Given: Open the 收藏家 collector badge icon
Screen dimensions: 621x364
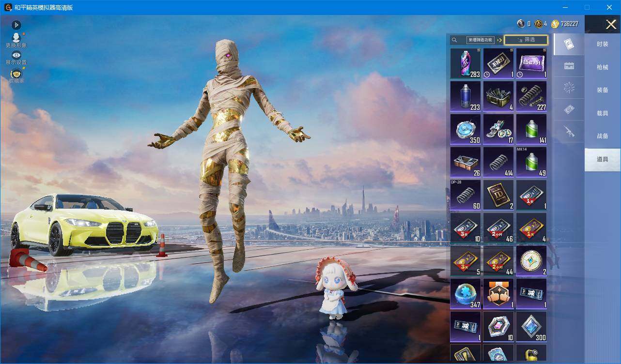Looking at the screenshot, I should [x=16, y=76].
